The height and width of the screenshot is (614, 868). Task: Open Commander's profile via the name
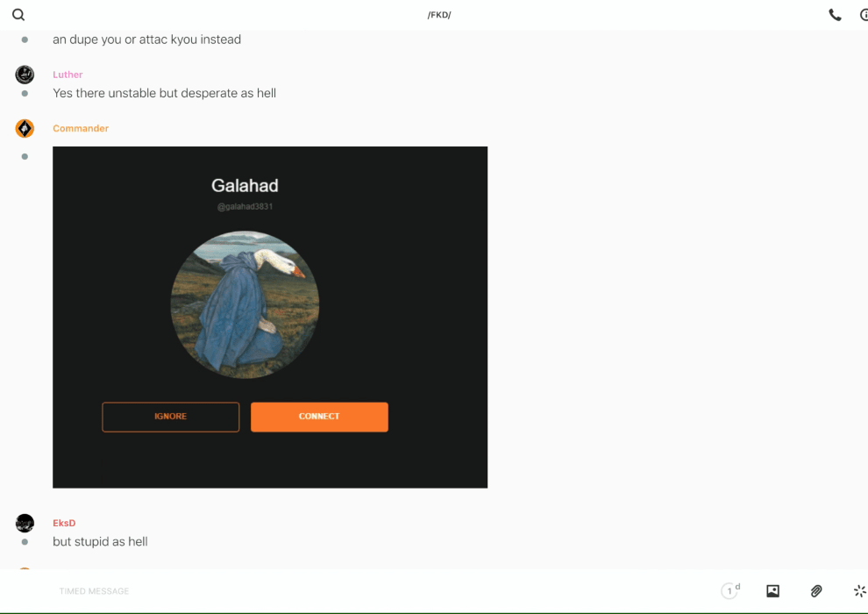(x=81, y=128)
